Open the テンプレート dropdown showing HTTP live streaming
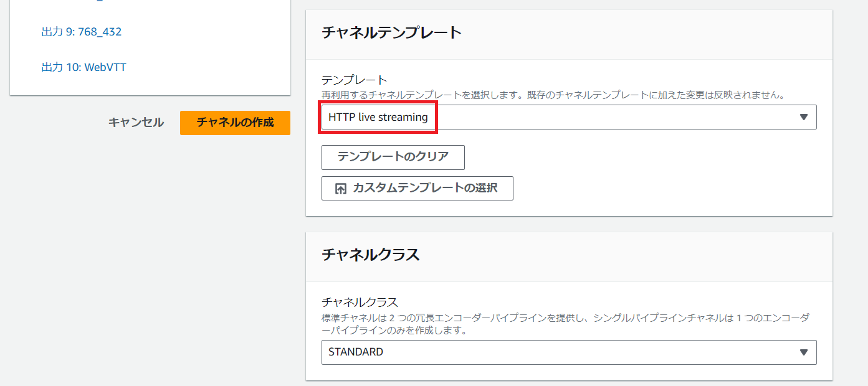 569,117
